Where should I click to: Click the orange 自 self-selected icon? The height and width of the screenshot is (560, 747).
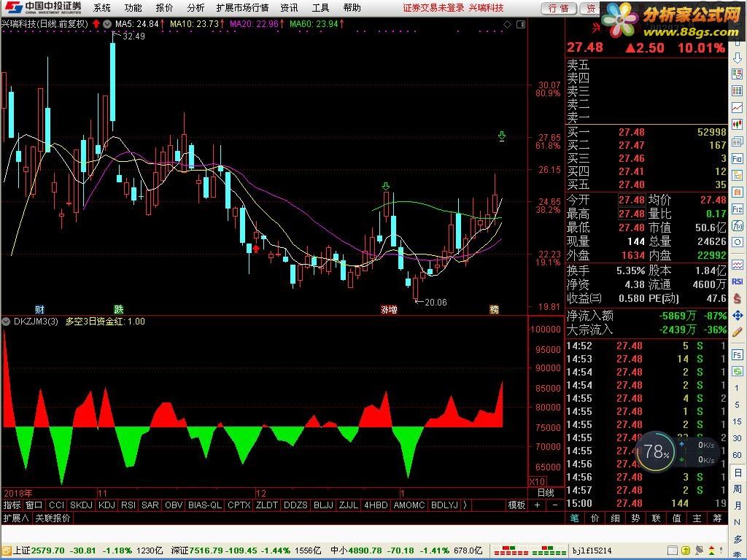pyautogui.click(x=737, y=192)
